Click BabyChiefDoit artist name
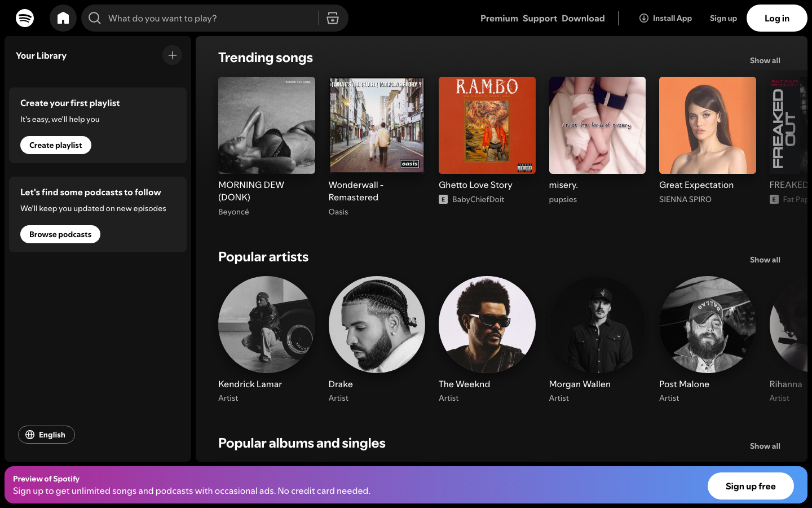The height and width of the screenshot is (508, 812). (478, 199)
